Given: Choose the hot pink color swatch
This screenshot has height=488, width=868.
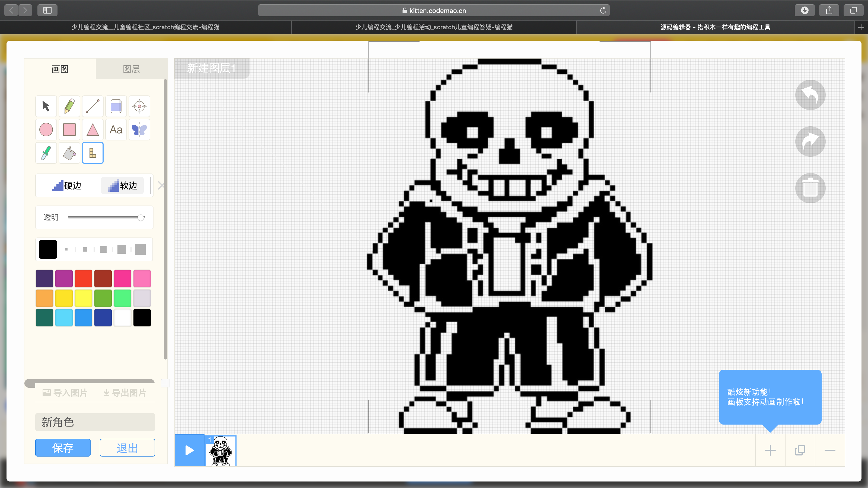Looking at the screenshot, I should pyautogui.click(x=123, y=279).
